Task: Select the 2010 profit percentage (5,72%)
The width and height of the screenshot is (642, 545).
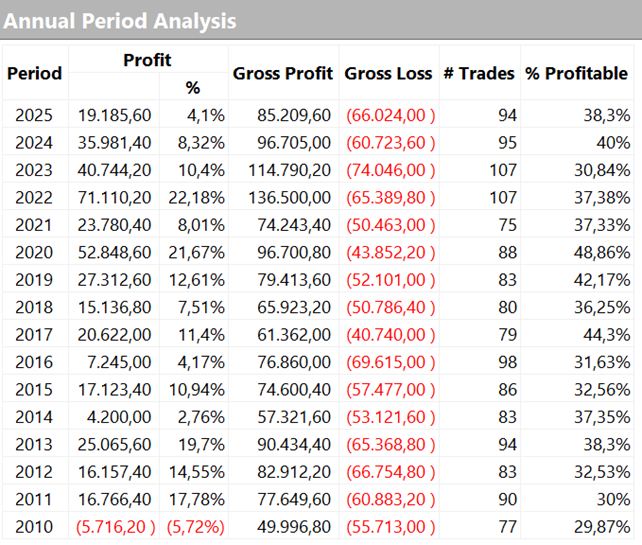Action: point(198,526)
